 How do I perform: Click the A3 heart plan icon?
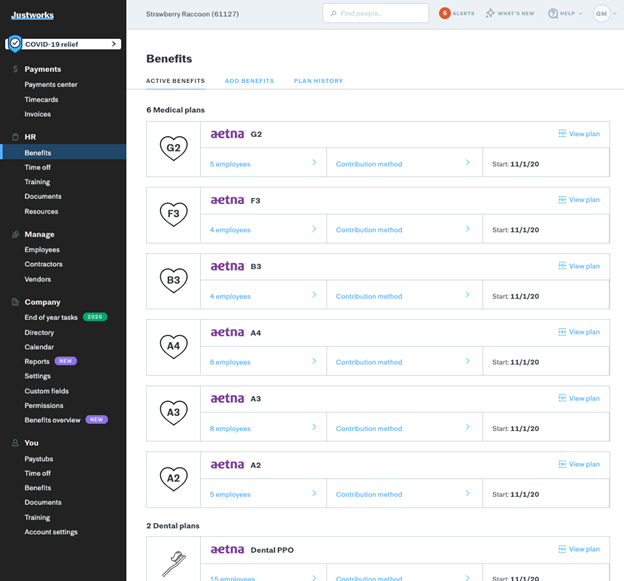point(174,412)
